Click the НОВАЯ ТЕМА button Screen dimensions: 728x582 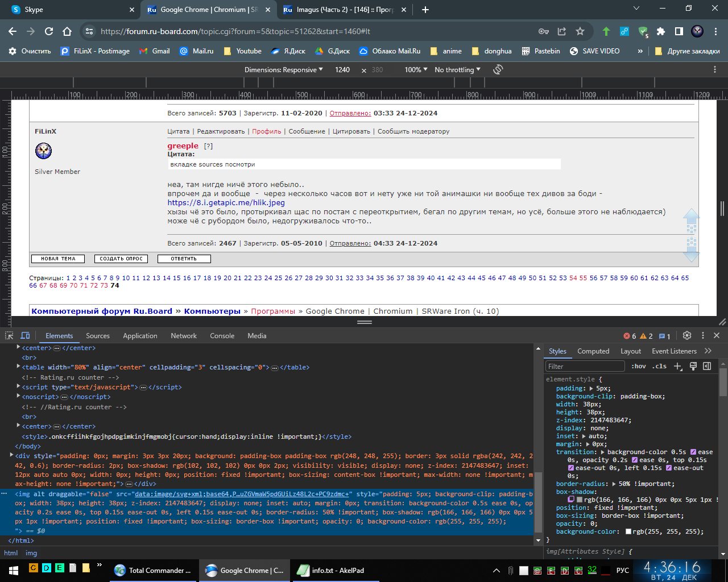[58, 259]
